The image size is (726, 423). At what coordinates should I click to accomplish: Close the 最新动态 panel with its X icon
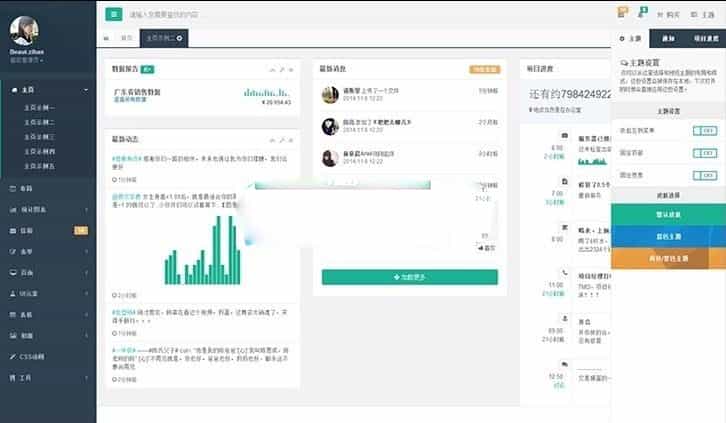click(x=291, y=140)
